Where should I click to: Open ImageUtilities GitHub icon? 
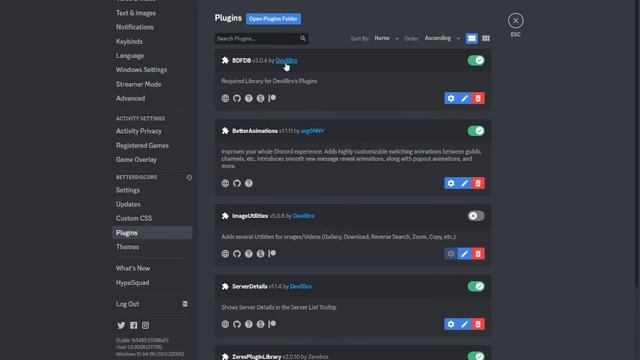(x=237, y=254)
